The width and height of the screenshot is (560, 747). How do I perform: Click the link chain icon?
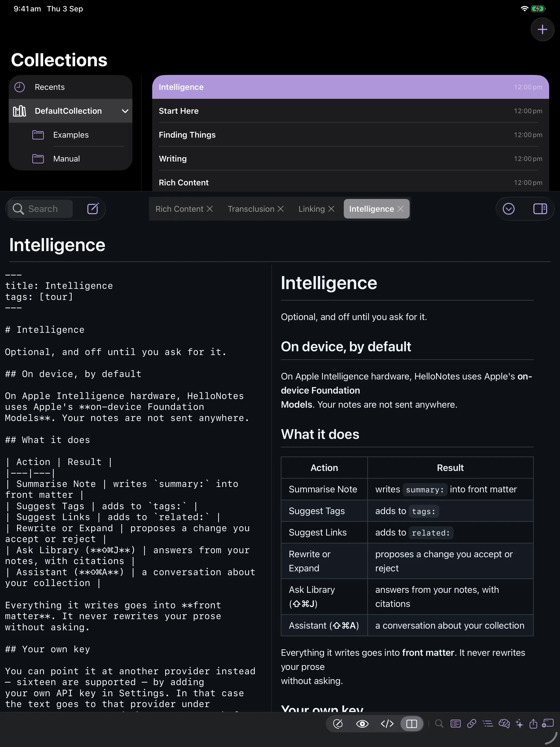tap(472, 723)
